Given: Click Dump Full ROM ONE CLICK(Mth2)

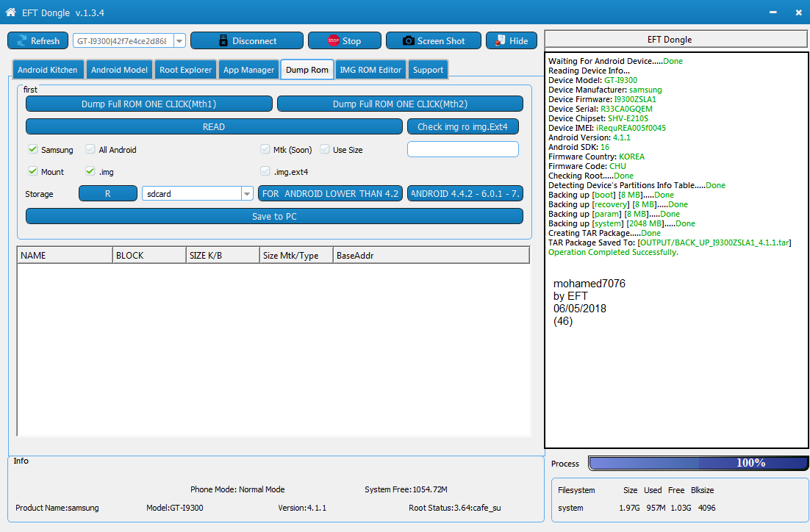Looking at the screenshot, I should tap(400, 104).
